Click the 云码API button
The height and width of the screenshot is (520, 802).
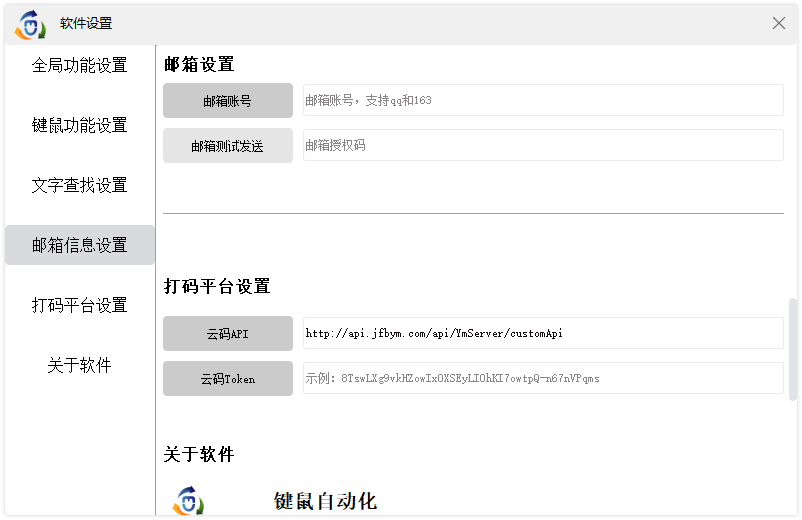click(228, 334)
